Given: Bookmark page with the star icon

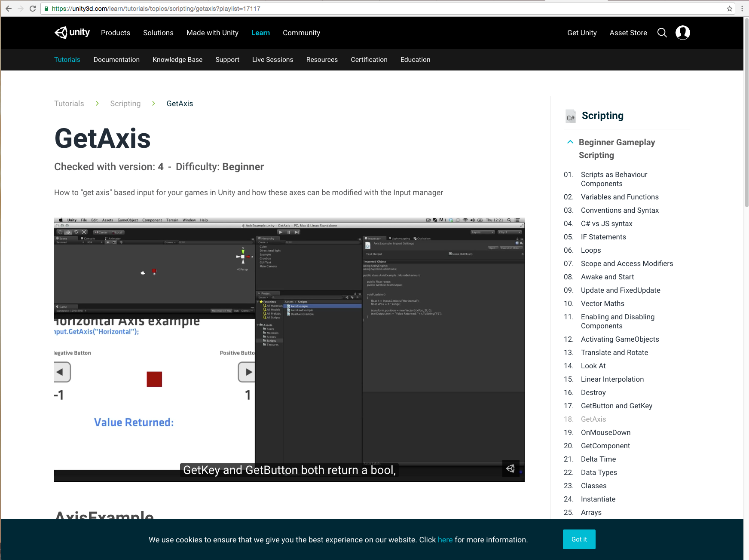Looking at the screenshot, I should coord(730,9).
